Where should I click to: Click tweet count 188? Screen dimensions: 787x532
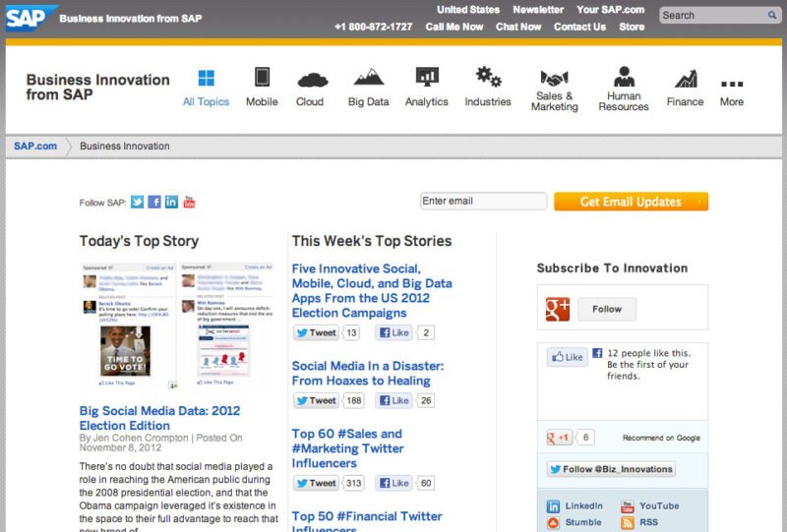tap(354, 400)
